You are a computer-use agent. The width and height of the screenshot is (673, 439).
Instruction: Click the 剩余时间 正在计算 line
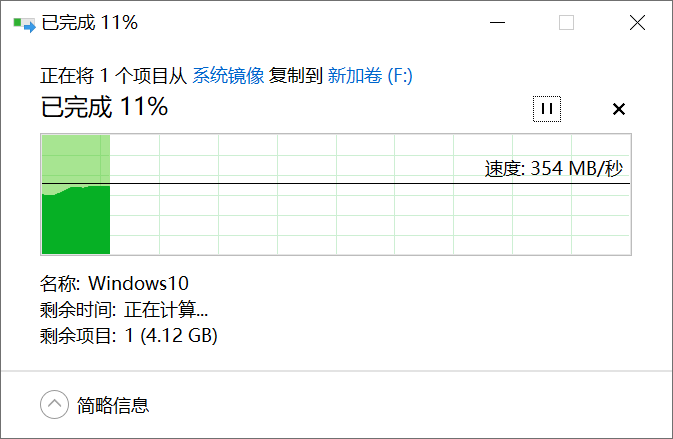[x=124, y=309]
